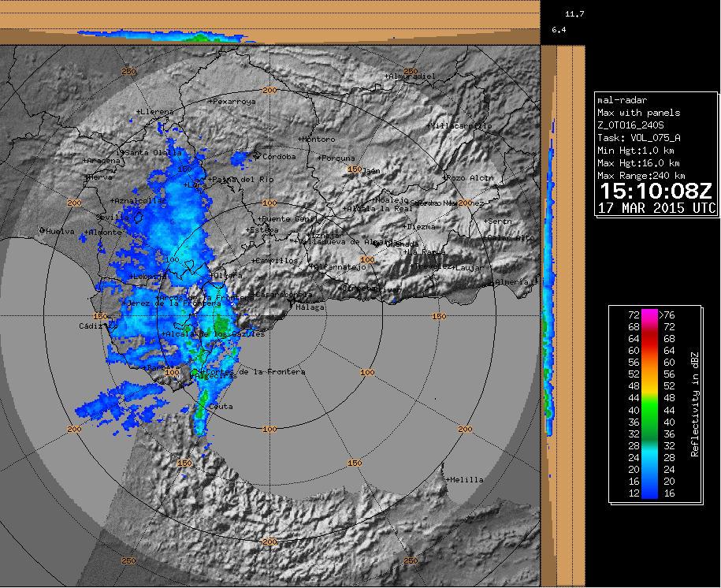
Task: Click the top cross-section panel echo
Action: (x=166, y=36)
